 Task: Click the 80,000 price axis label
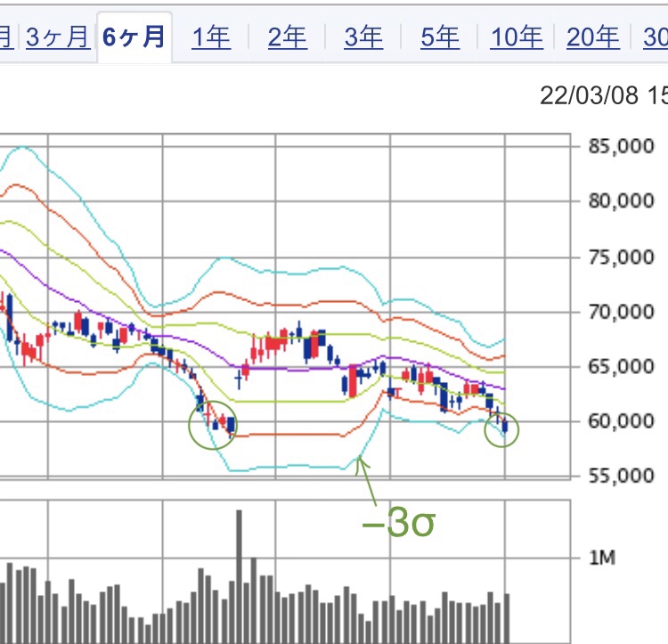click(x=621, y=201)
